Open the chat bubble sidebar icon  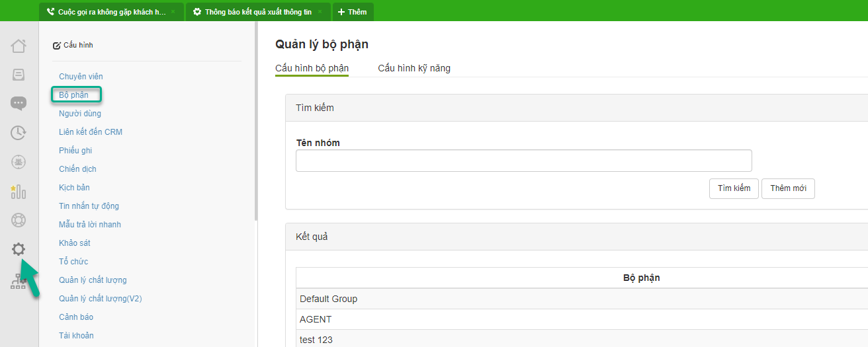19,104
